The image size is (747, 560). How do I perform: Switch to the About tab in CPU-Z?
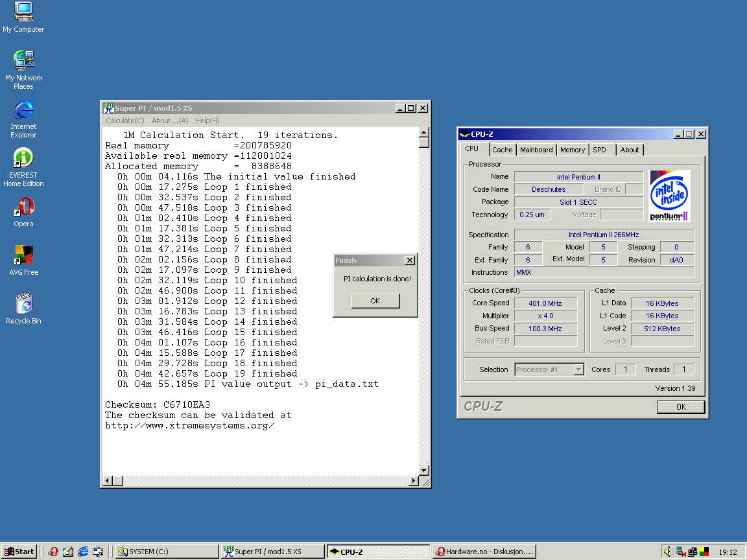630,150
